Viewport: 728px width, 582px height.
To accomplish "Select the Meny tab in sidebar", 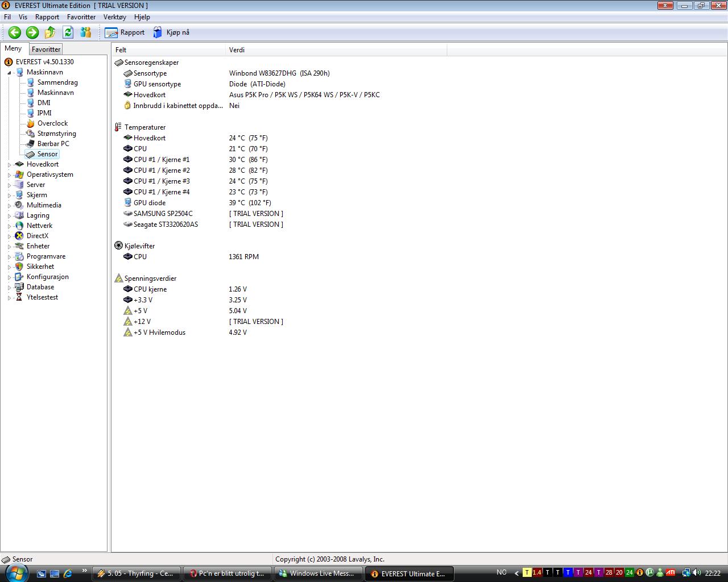I will (x=13, y=49).
